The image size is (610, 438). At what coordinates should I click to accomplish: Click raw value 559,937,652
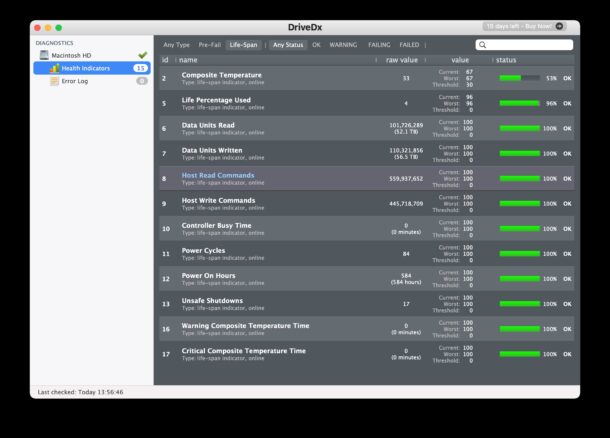pos(406,179)
